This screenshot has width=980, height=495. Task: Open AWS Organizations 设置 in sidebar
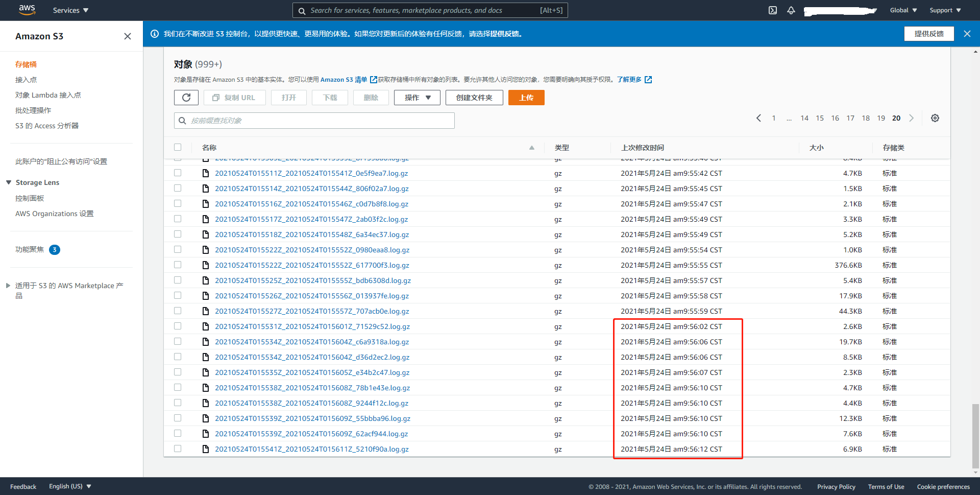coord(54,214)
